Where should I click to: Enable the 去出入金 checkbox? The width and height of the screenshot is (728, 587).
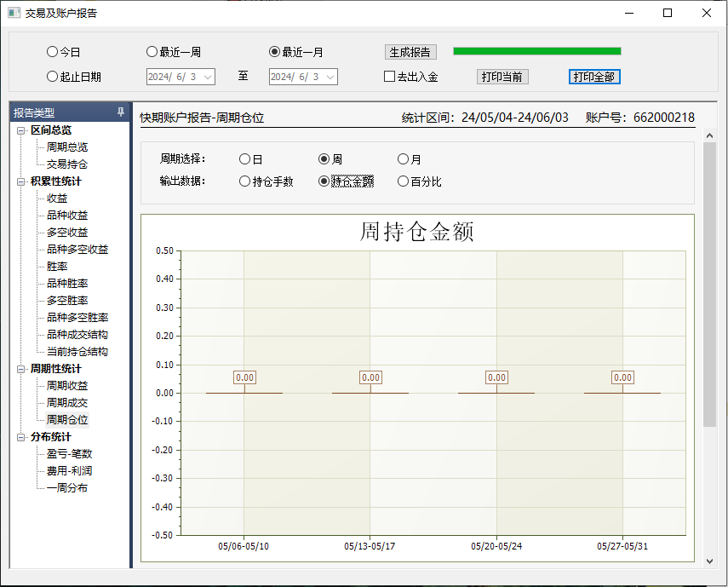point(390,77)
